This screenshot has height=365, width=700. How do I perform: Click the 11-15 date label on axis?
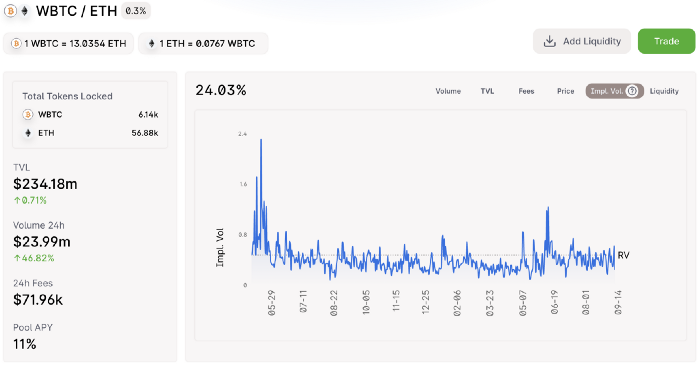[x=396, y=301]
